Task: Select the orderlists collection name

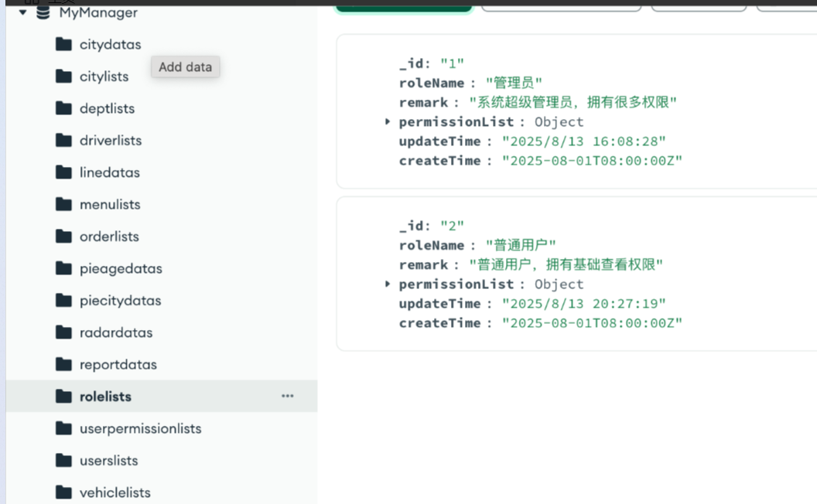Action: (109, 237)
